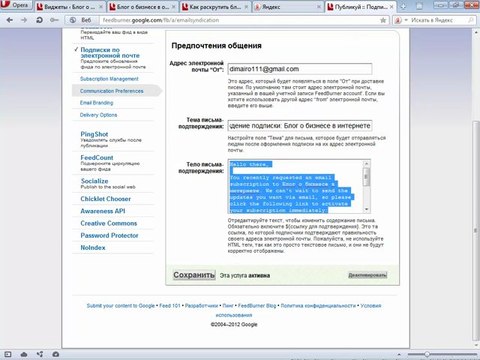Close the Виджеты - Блог о tab
Image resolution: width=480 pixels, height=360 pixels.
[x=101, y=7]
